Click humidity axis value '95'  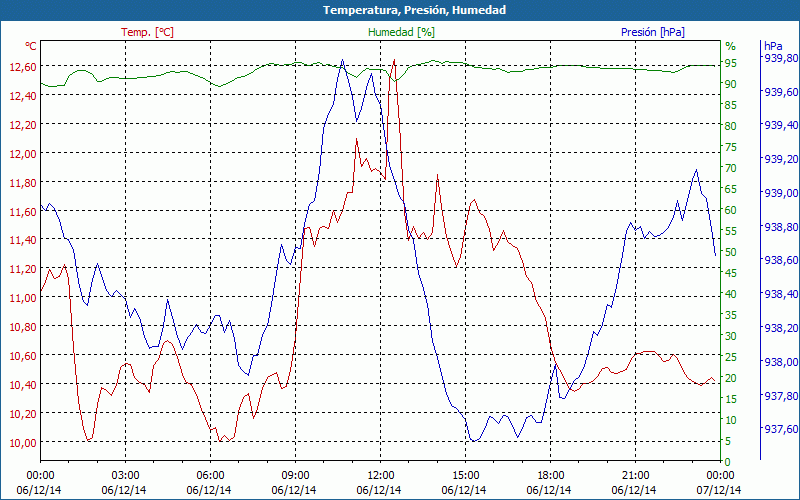click(731, 63)
